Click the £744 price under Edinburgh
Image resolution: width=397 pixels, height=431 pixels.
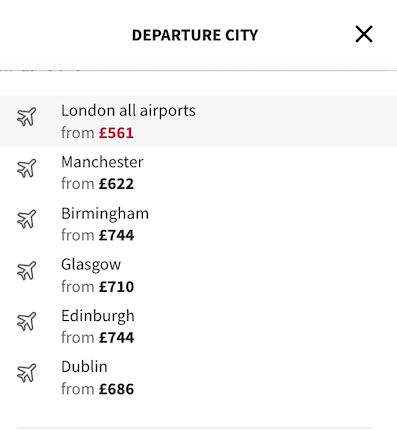[x=116, y=338]
